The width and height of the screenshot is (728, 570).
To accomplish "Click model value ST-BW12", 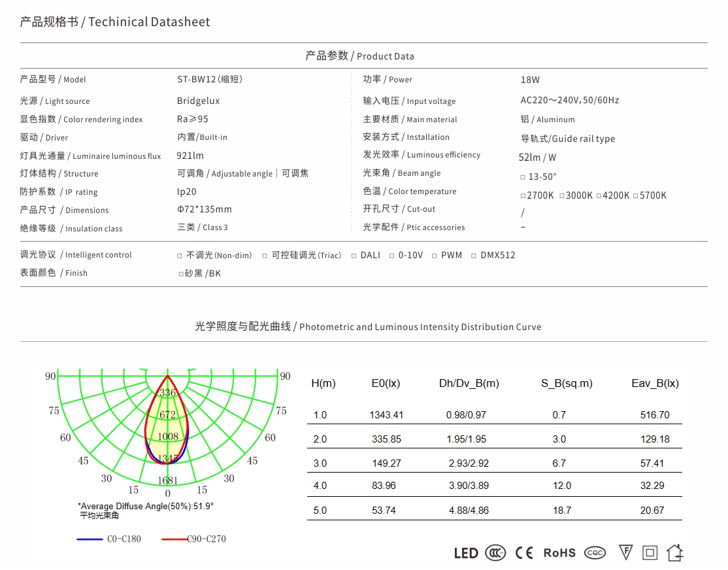I will 209,80.
